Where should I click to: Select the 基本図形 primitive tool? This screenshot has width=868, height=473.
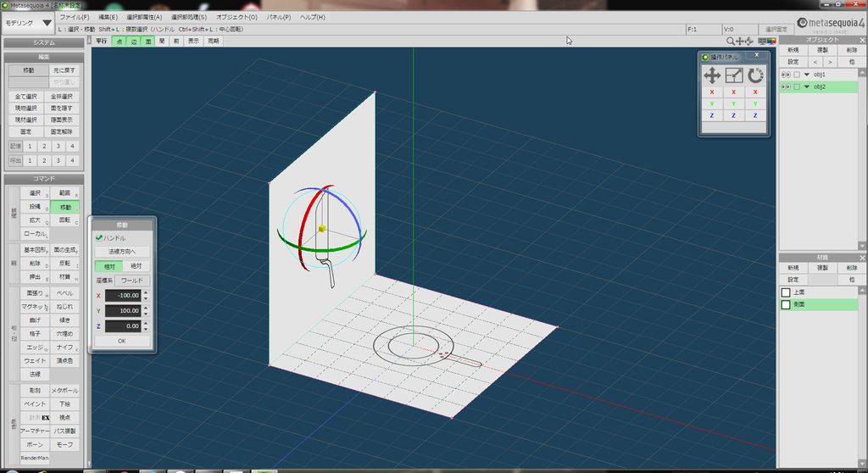pos(35,250)
